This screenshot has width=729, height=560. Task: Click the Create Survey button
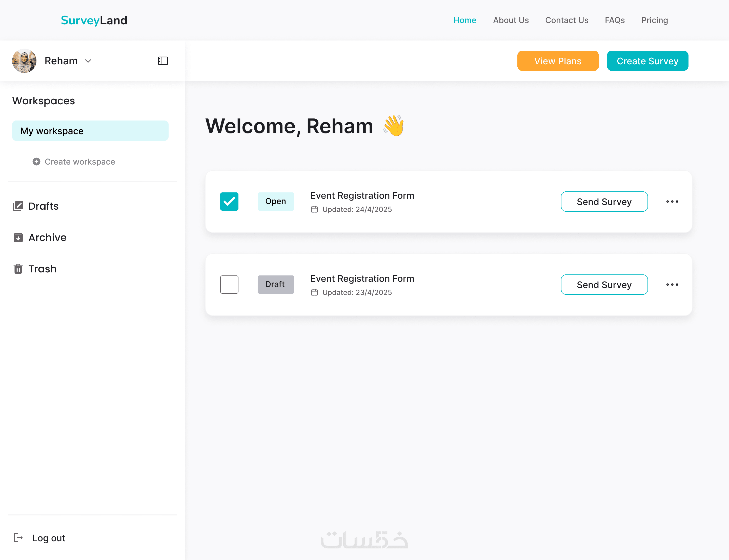[647, 61]
